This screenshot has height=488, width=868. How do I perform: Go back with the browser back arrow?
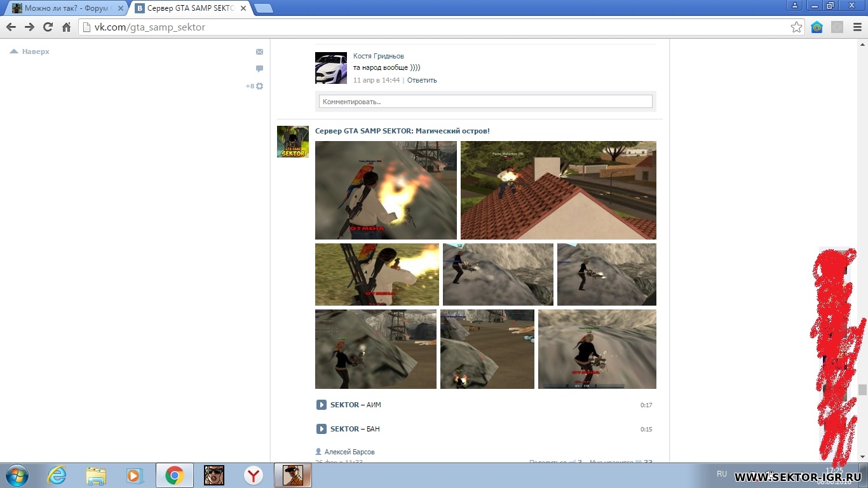coord(11,27)
